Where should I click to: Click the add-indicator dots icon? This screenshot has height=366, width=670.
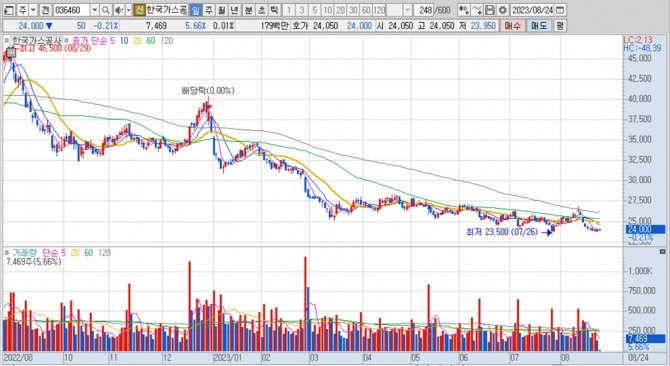464,10
